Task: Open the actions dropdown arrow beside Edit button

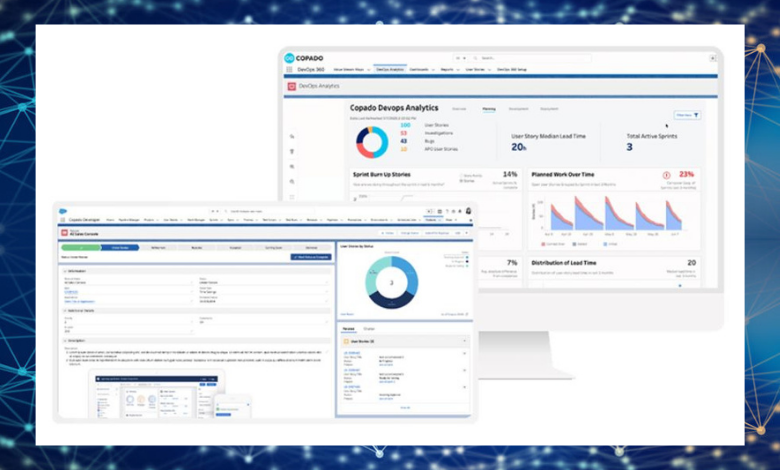Action: pos(466,233)
